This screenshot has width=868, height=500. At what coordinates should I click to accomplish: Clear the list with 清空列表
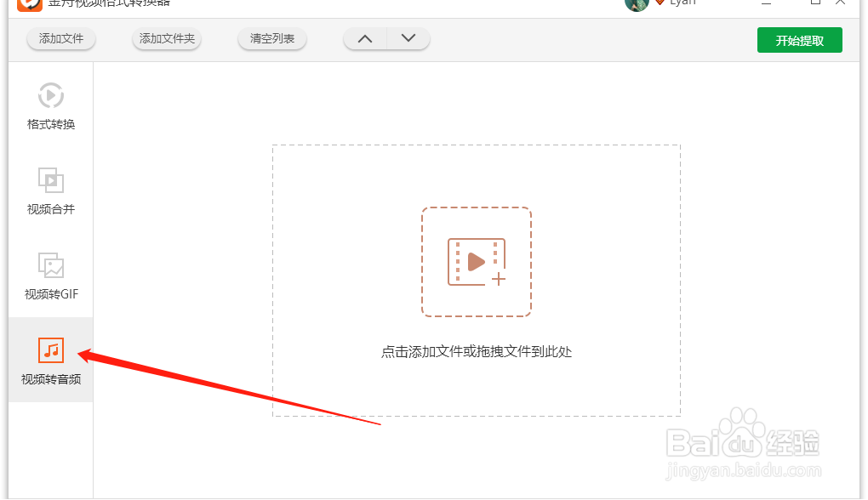(271, 39)
